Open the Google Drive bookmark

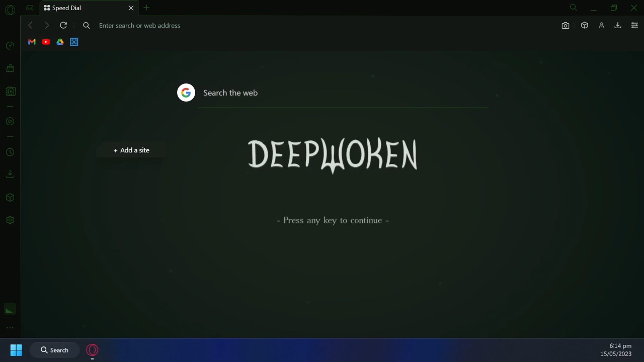coord(60,42)
